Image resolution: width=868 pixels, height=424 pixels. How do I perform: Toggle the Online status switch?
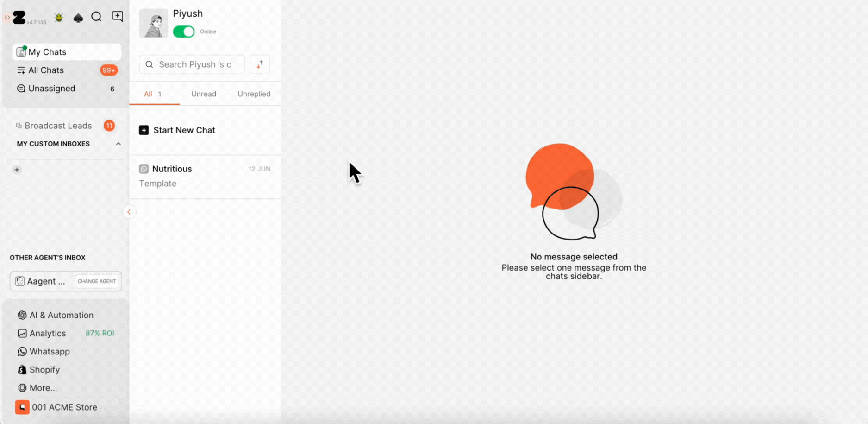point(184,32)
